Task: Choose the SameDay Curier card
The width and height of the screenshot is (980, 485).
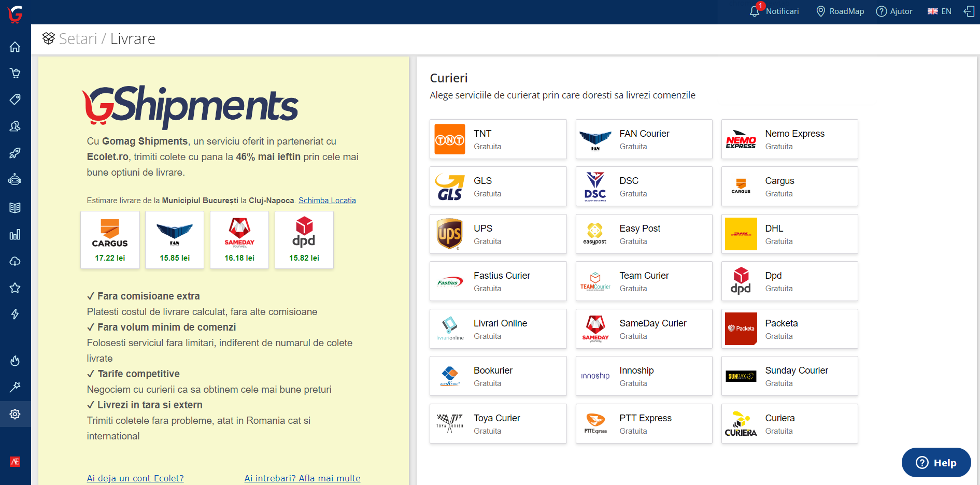Action: click(x=644, y=329)
